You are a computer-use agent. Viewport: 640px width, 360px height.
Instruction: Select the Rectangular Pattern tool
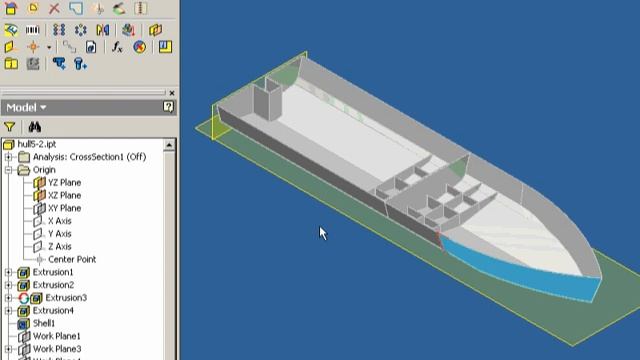point(59,30)
